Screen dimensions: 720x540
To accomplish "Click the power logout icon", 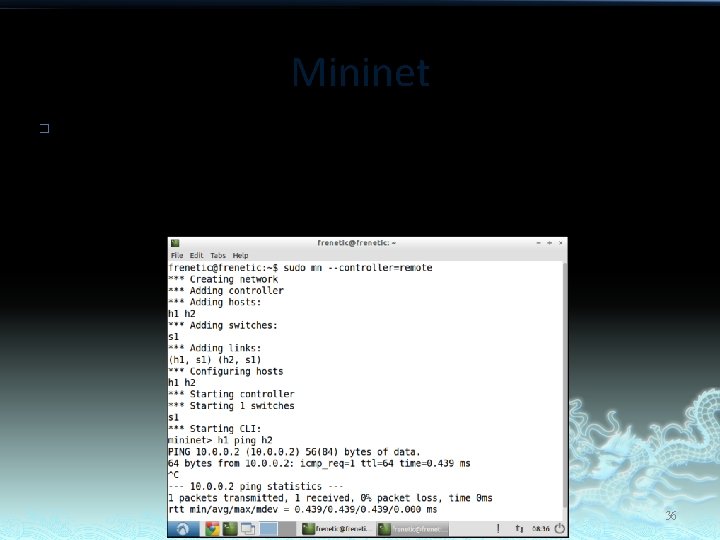I will [560, 529].
